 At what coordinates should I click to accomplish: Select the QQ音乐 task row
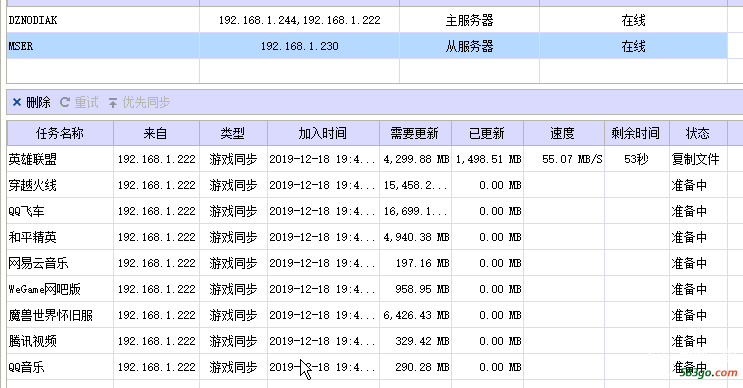point(367,367)
